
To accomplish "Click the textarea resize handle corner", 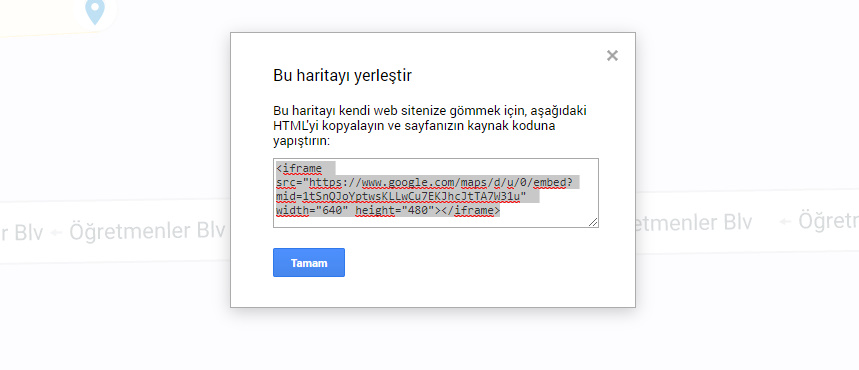I will (x=593, y=223).
